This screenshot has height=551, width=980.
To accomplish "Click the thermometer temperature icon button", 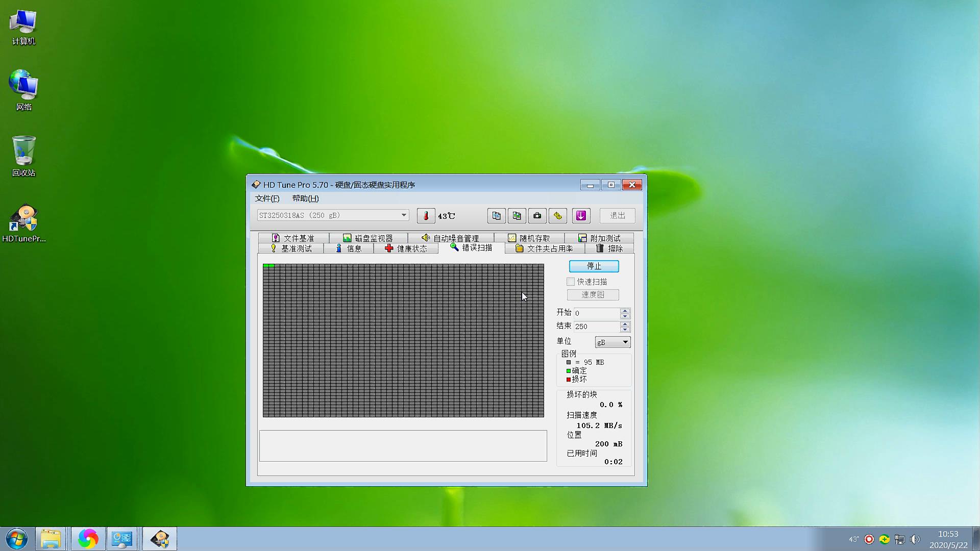I will click(426, 216).
